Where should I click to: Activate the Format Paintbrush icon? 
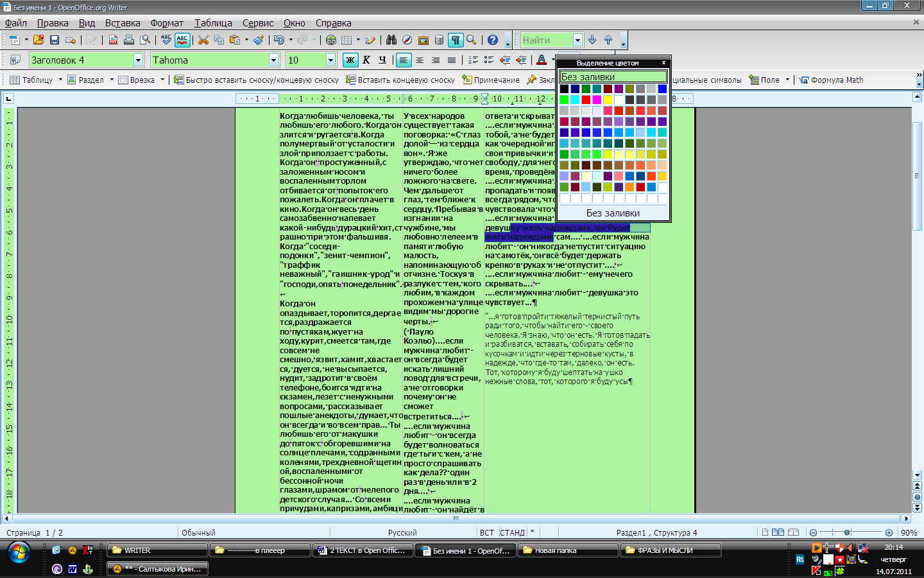[x=258, y=40]
